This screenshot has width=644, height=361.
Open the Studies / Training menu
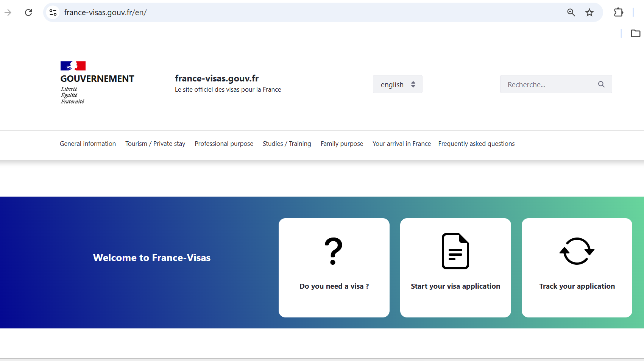[x=287, y=144]
